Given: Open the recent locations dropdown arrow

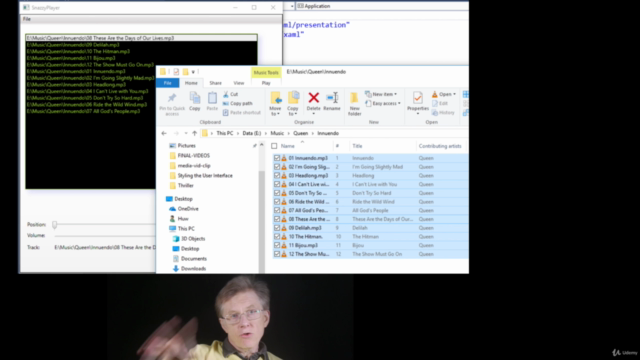Looking at the screenshot, I should coord(186,133).
